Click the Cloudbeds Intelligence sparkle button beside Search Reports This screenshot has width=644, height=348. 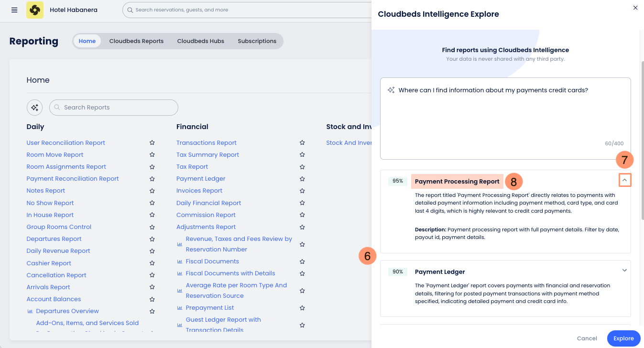coord(34,108)
